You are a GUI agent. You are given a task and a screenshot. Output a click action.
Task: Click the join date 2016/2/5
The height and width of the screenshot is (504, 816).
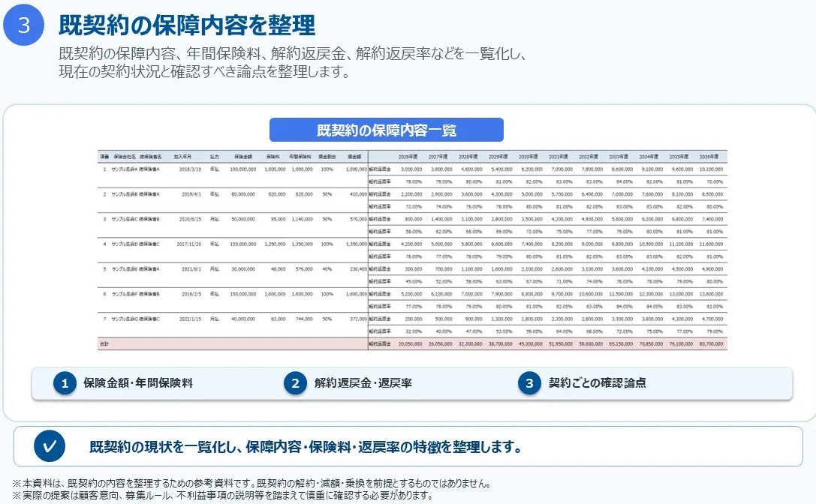click(x=191, y=294)
